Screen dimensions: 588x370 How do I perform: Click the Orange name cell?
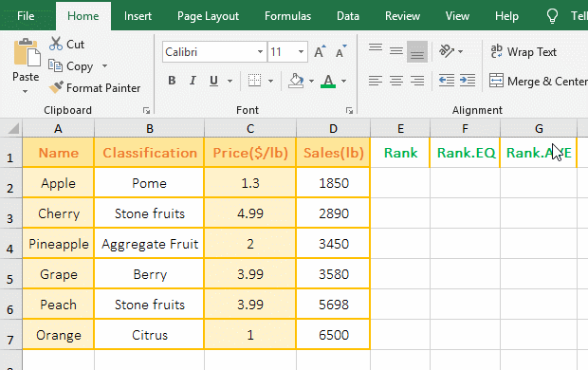58,335
